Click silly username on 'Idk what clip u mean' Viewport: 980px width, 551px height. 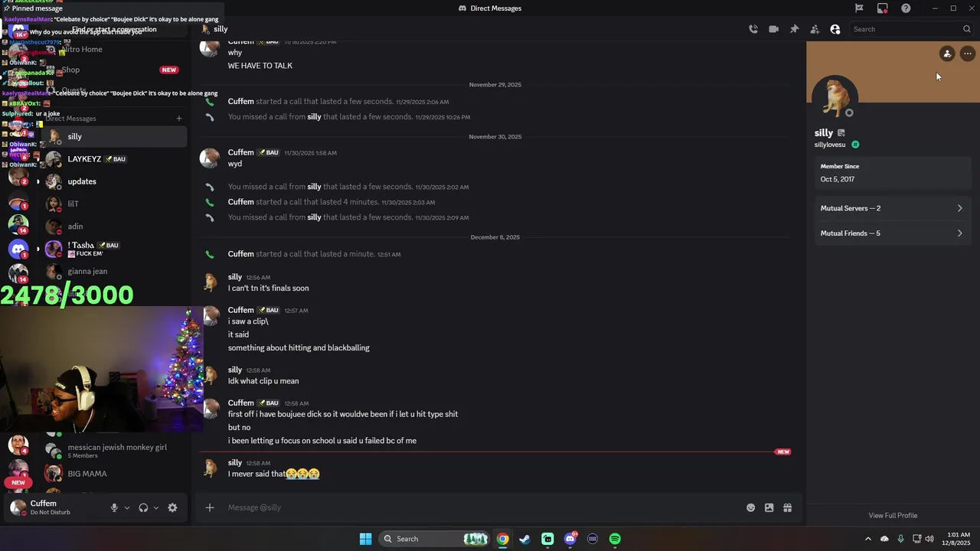[235, 370]
